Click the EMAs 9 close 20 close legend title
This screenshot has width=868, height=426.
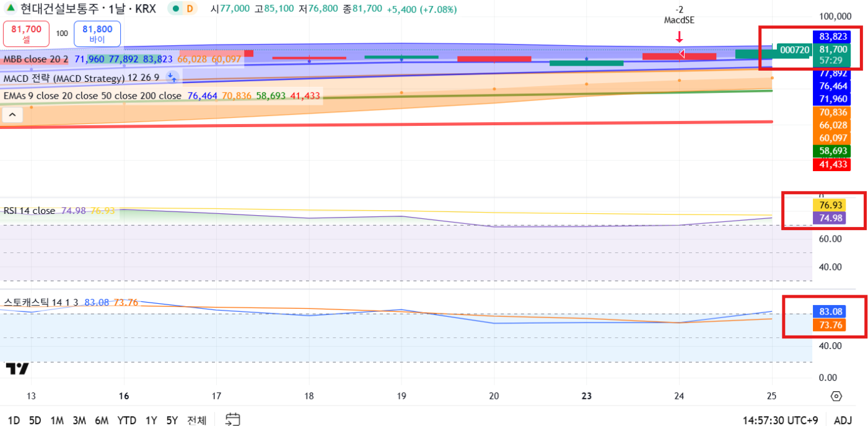coord(92,96)
